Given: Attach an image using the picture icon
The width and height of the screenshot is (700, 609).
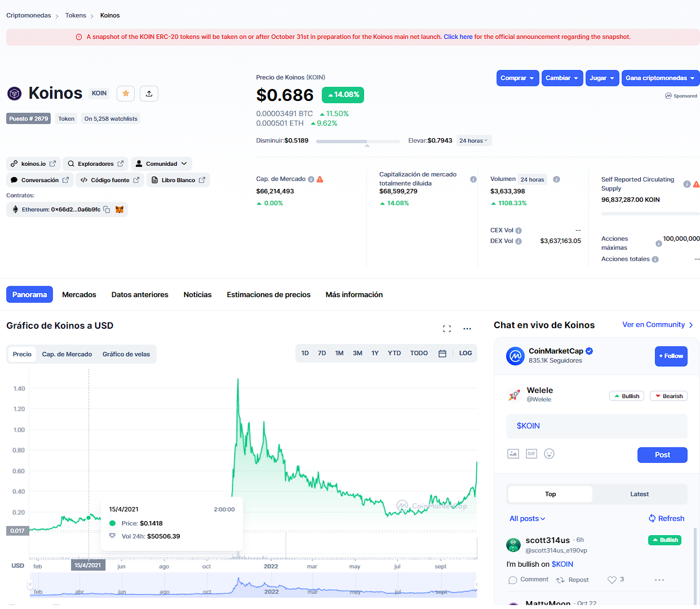Looking at the screenshot, I should [513, 454].
